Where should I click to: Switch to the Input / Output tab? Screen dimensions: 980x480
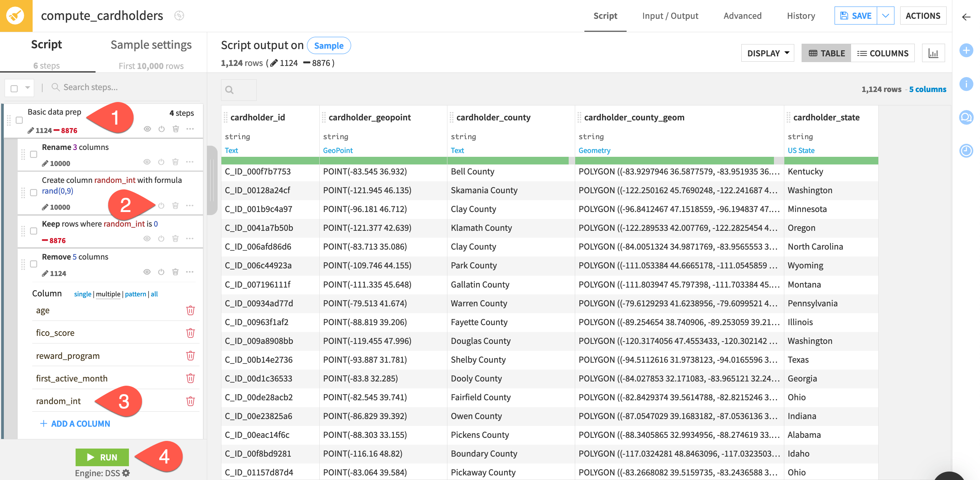[670, 16]
